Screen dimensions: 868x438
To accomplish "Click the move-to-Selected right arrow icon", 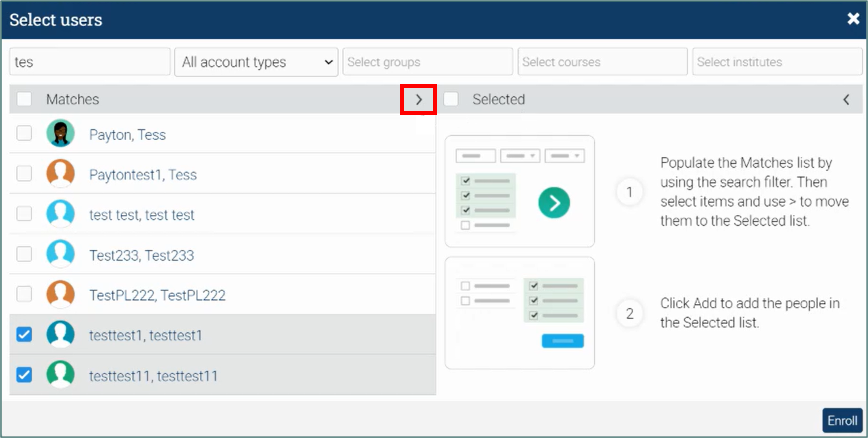I will point(418,100).
